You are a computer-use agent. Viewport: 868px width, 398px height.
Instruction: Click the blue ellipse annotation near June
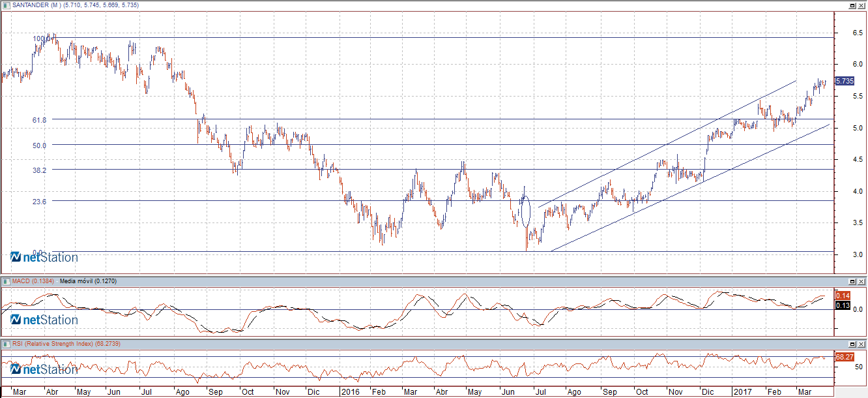point(527,211)
